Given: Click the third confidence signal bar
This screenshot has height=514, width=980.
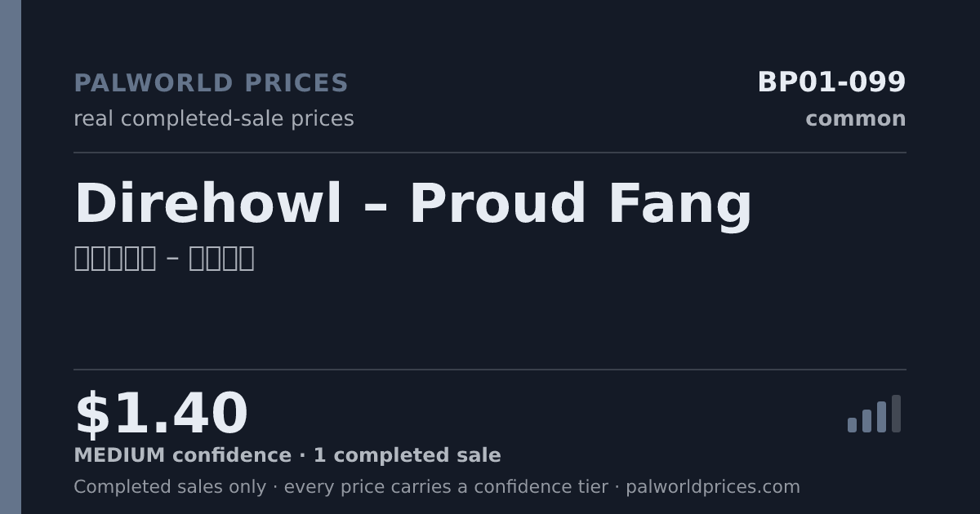Looking at the screenshot, I should 881,417.
